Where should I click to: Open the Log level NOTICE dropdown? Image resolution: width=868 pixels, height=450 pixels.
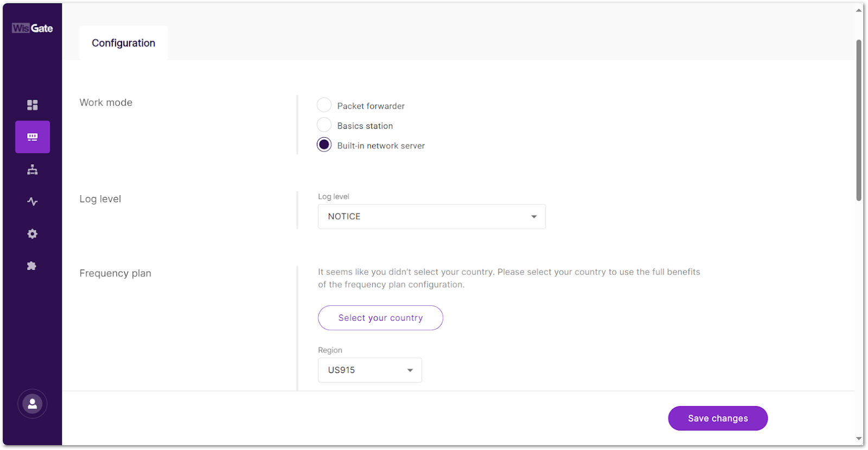coord(431,216)
